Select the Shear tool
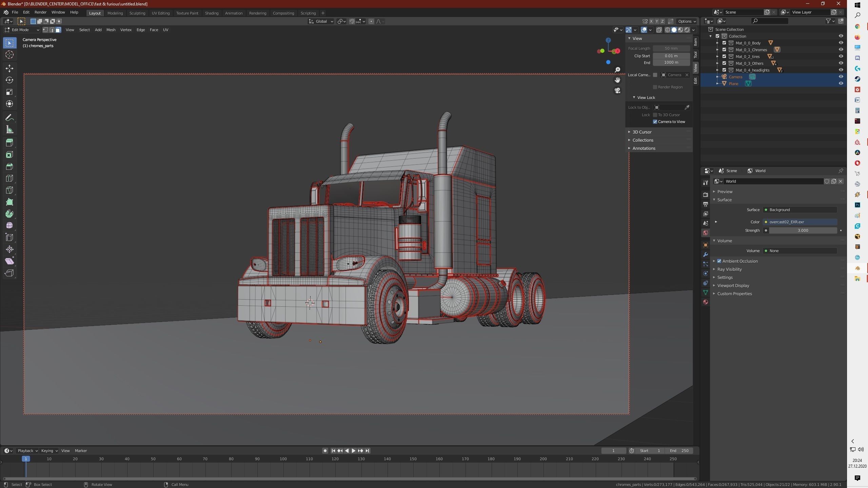Screen dimensions: 868x488 click(9, 261)
